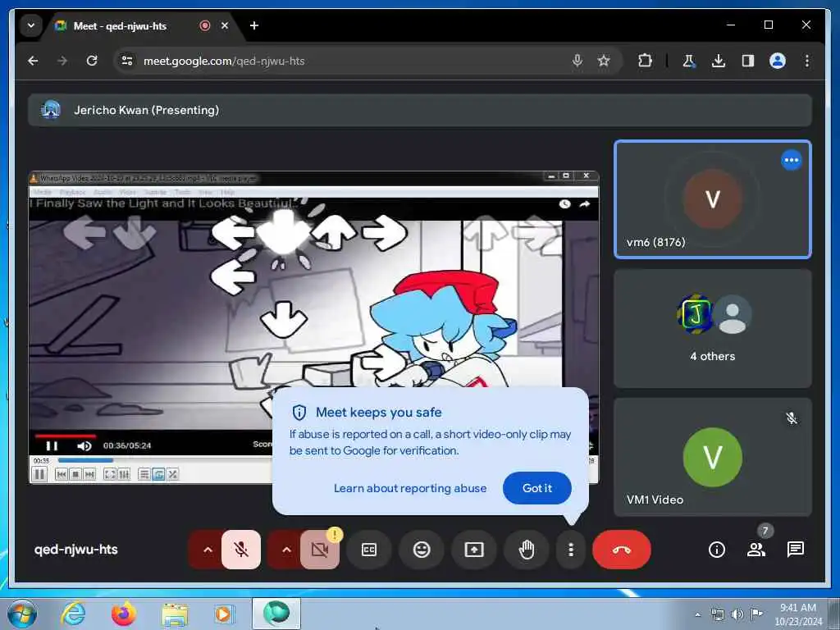Open system volume speaker in tray
This screenshot has height=630, width=840.
737,614
